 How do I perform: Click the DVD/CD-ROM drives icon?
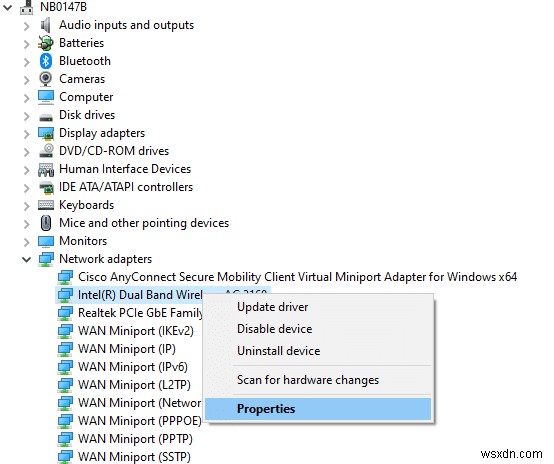click(46, 151)
